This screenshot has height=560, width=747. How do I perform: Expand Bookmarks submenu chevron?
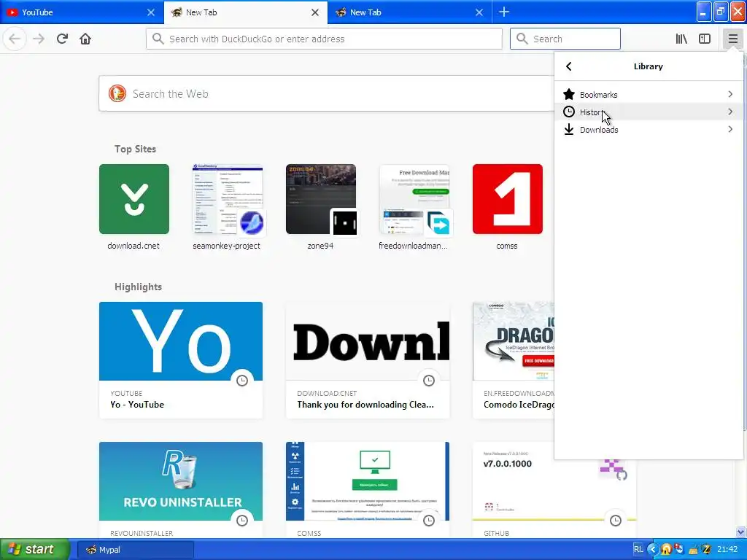(730, 94)
